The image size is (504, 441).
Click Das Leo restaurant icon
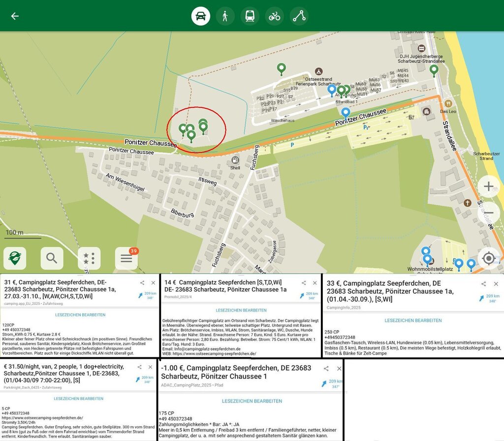448,103
